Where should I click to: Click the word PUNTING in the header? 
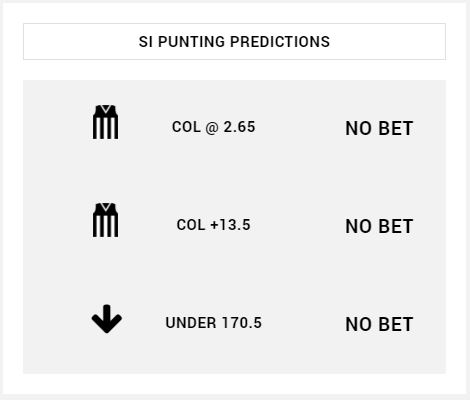192,42
